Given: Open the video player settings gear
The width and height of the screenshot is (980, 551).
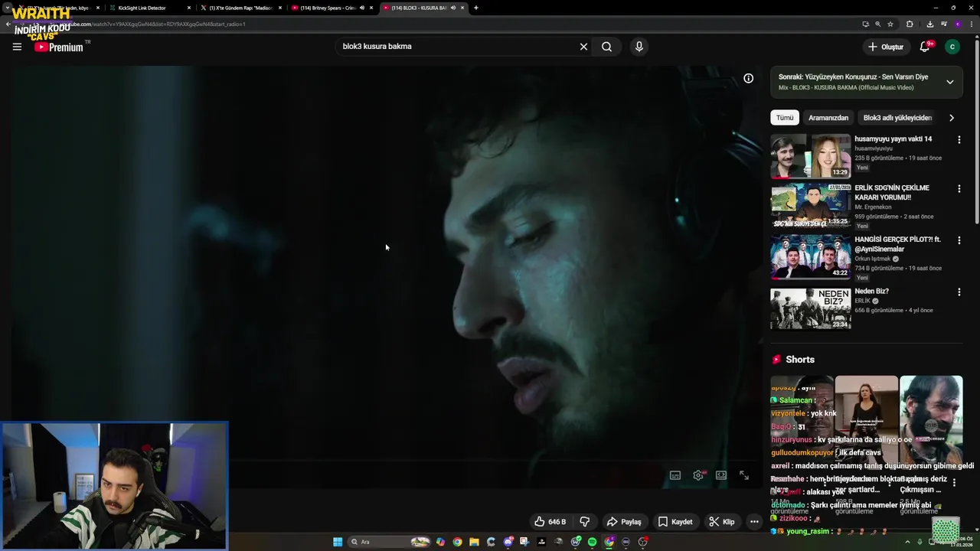Looking at the screenshot, I should click(x=698, y=475).
